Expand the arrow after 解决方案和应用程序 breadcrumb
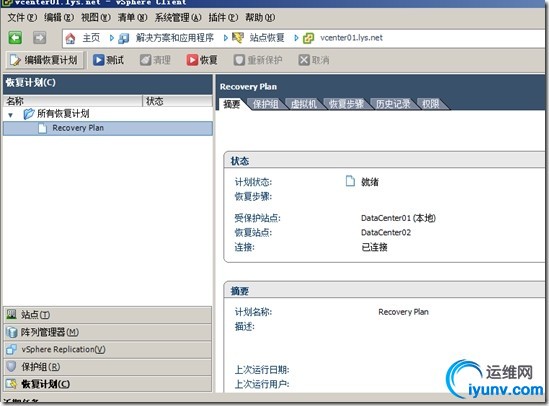This screenshot has height=406, width=549. 225,38
